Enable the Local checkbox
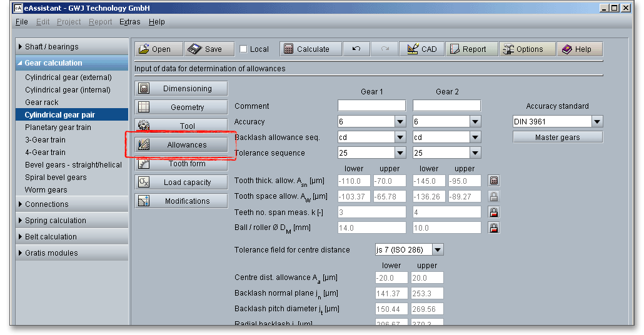Viewport: 644px width, 335px height. click(x=243, y=49)
